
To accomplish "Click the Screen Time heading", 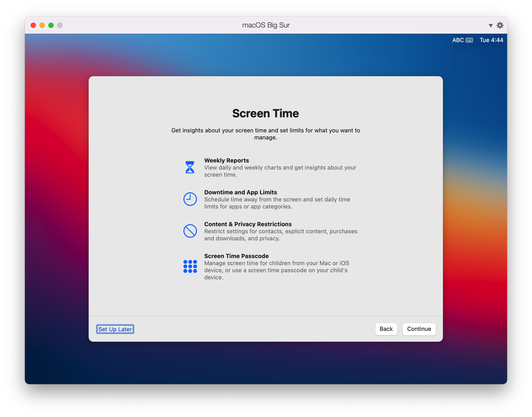I will click(265, 113).
